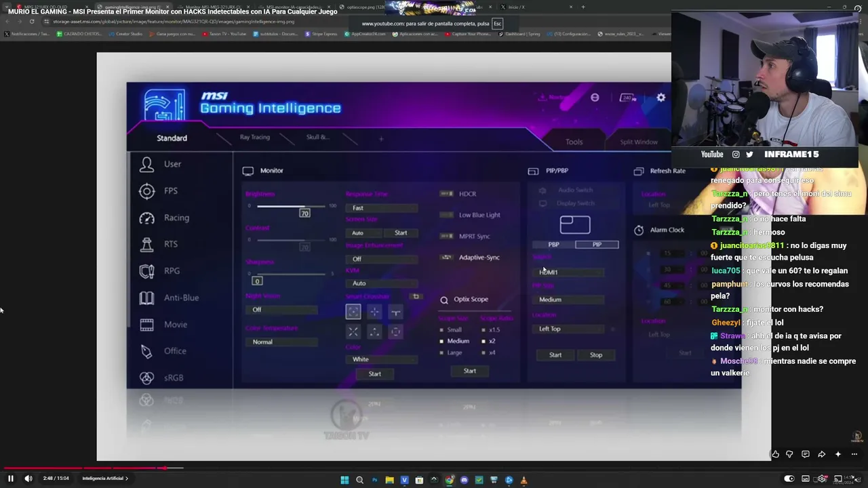Viewport: 868px width, 488px height.
Task: Select the FPS crosshair mode icon
Action: pyautogui.click(x=146, y=191)
